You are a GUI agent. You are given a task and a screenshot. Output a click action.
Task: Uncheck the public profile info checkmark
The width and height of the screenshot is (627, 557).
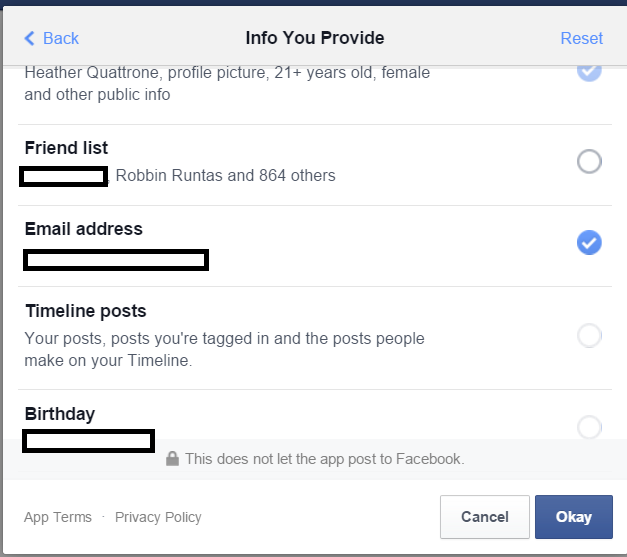pyautogui.click(x=589, y=71)
